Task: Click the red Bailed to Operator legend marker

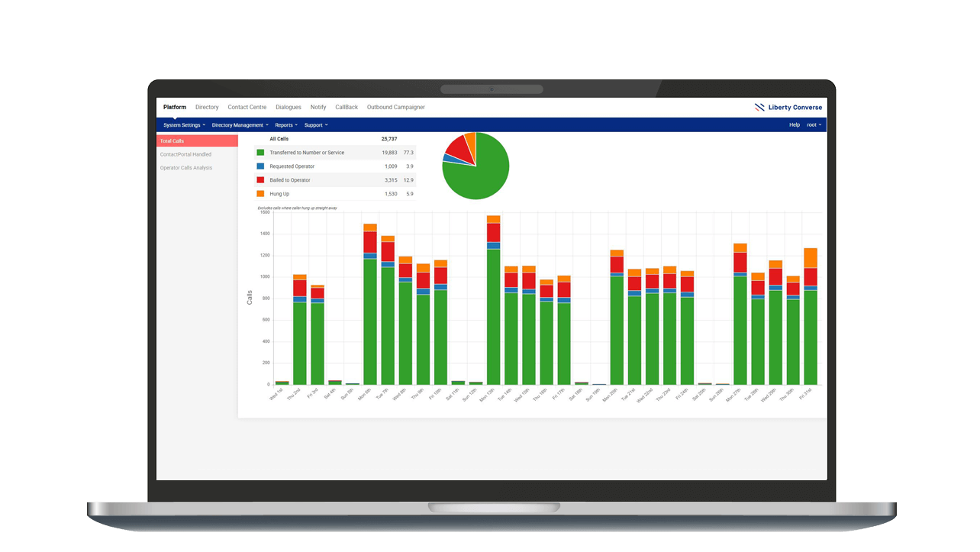Action: coord(262,179)
